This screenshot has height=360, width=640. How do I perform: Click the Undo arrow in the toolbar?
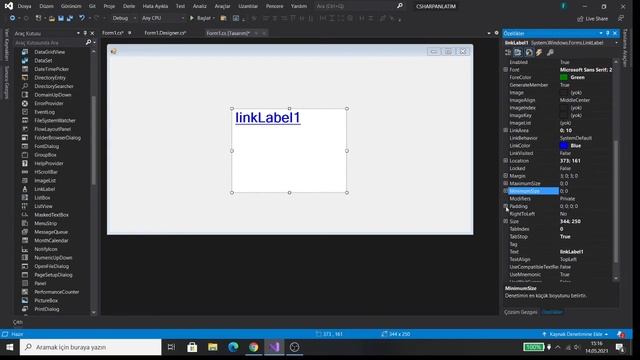82,18
